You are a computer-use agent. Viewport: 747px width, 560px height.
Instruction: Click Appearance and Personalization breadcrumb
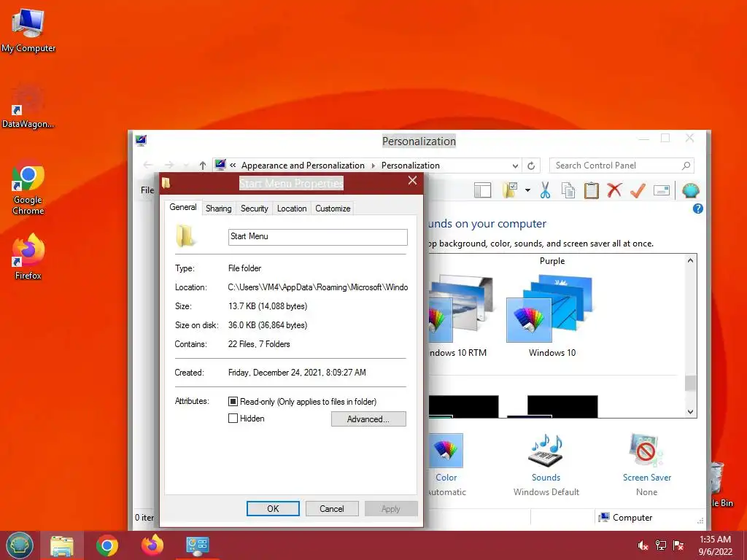303,166
